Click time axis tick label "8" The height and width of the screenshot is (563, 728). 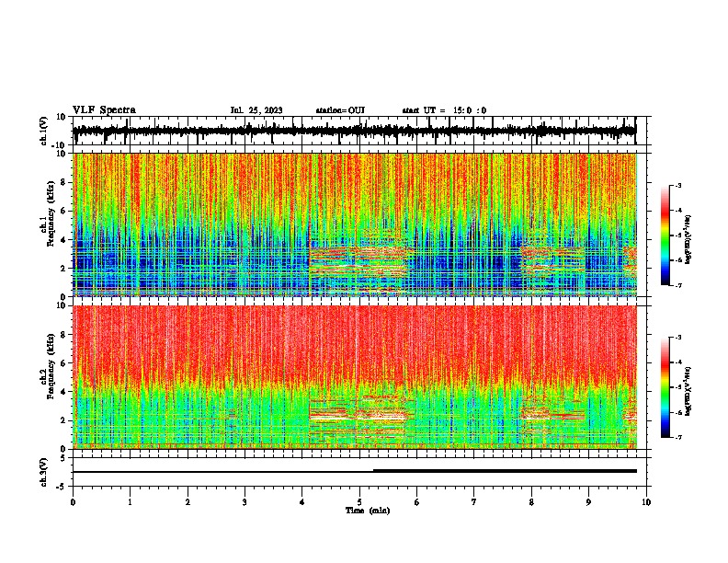pos(531,502)
